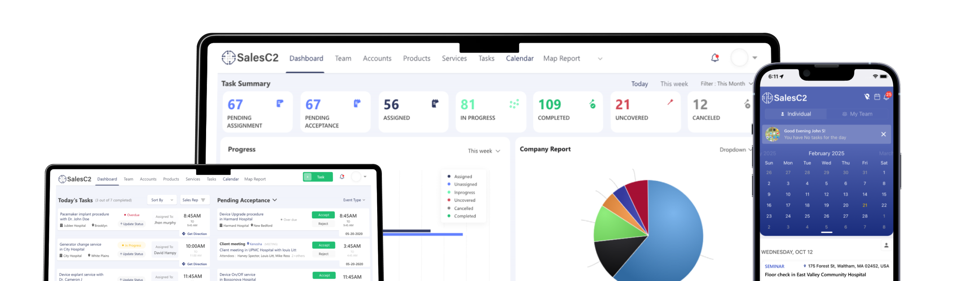Tap the calendar icon in phone app header
Image resolution: width=980 pixels, height=281 pixels.
point(877,97)
